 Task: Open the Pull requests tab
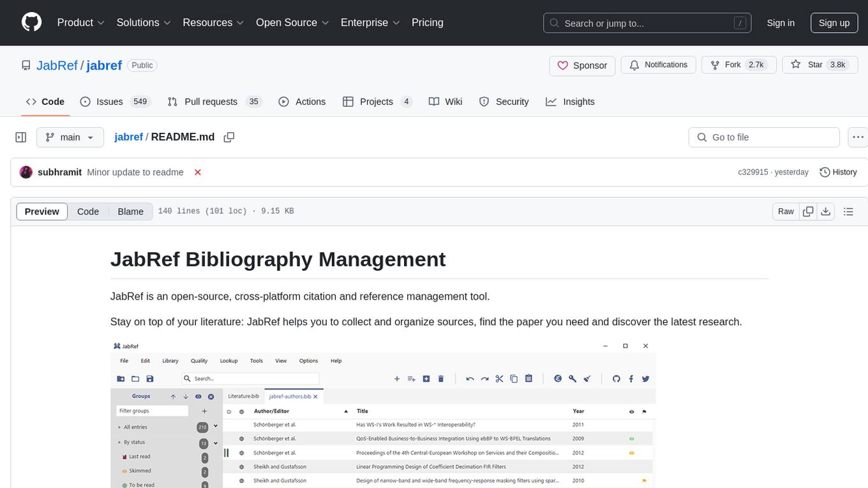[x=214, y=102]
